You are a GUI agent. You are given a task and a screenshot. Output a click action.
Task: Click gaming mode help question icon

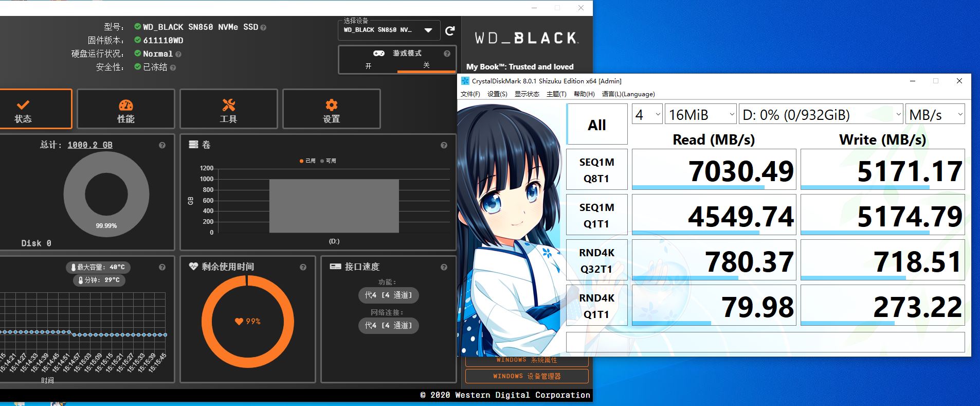point(447,54)
